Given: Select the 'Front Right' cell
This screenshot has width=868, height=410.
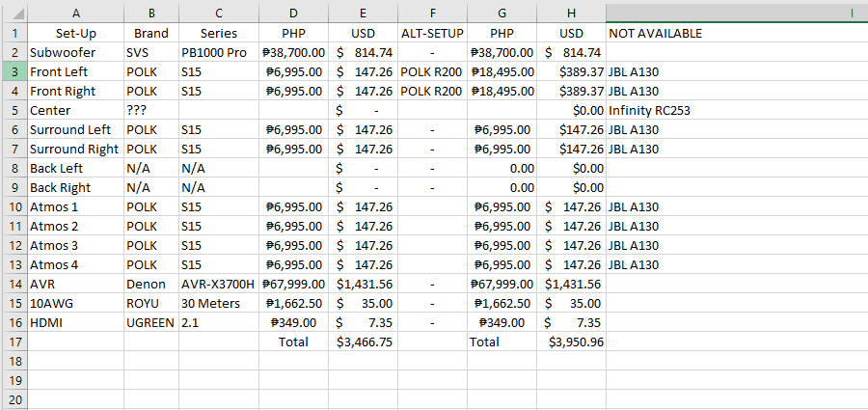Looking at the screenshot, I should pos(76,91).
